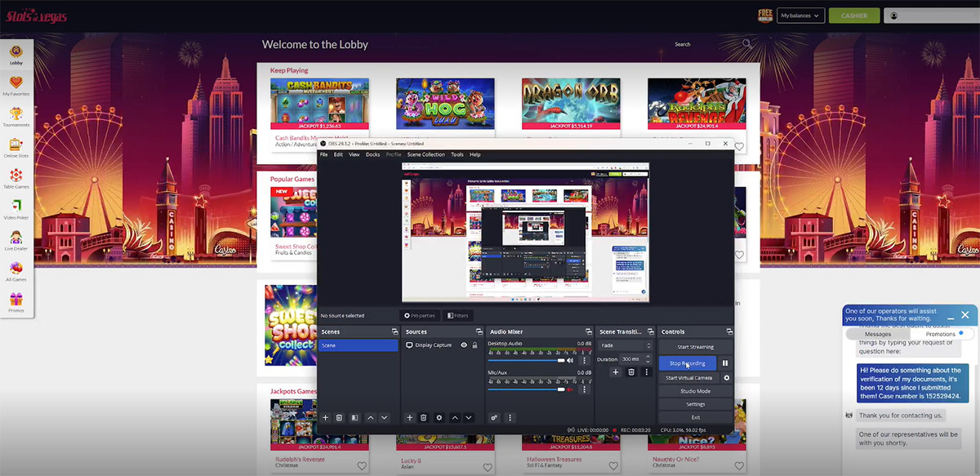Image resolution: width=980 pixels, height=476 pixels.
Task: Open the green CASHIER button
Action: tap(853, 16)
